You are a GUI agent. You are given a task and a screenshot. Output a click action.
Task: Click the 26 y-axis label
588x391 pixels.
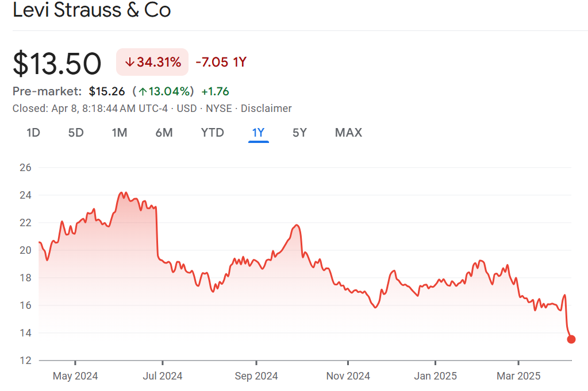(26, 168)
